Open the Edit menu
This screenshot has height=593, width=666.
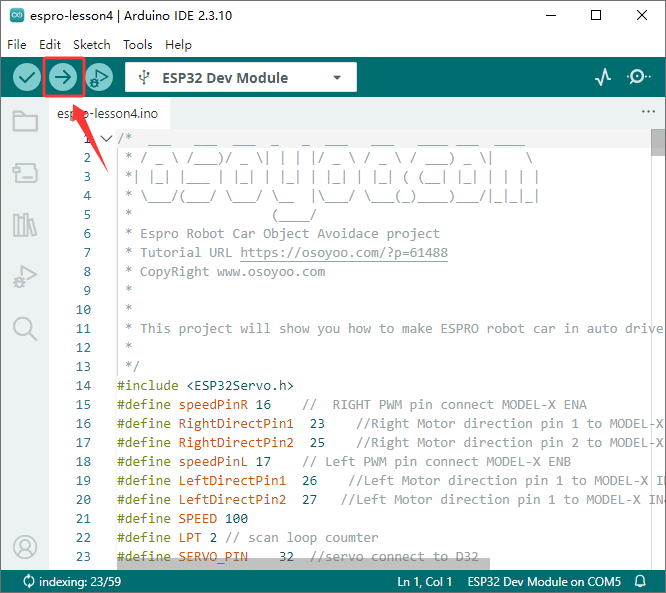coord(50,45)
